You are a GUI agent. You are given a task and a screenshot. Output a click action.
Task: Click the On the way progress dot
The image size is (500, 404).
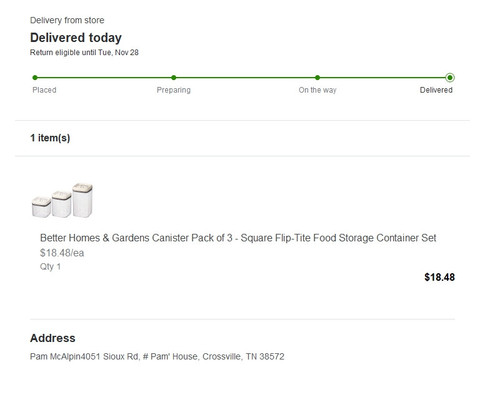[x=317, y=78]
